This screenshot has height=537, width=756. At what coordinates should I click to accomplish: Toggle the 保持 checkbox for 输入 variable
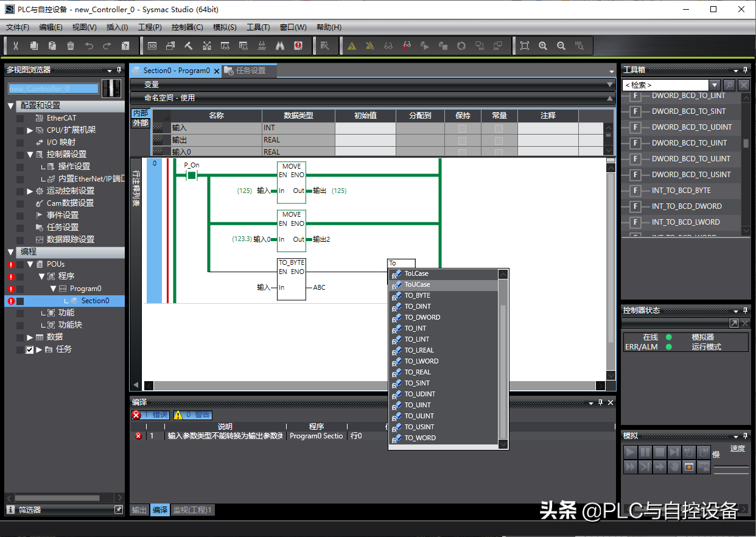tap(462, 128)
